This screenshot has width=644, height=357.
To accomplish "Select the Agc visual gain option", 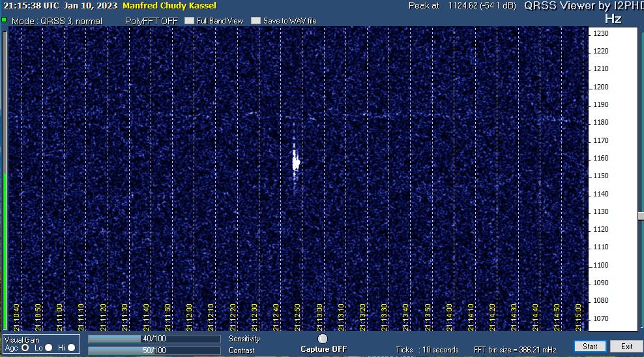I will (25, 348).
